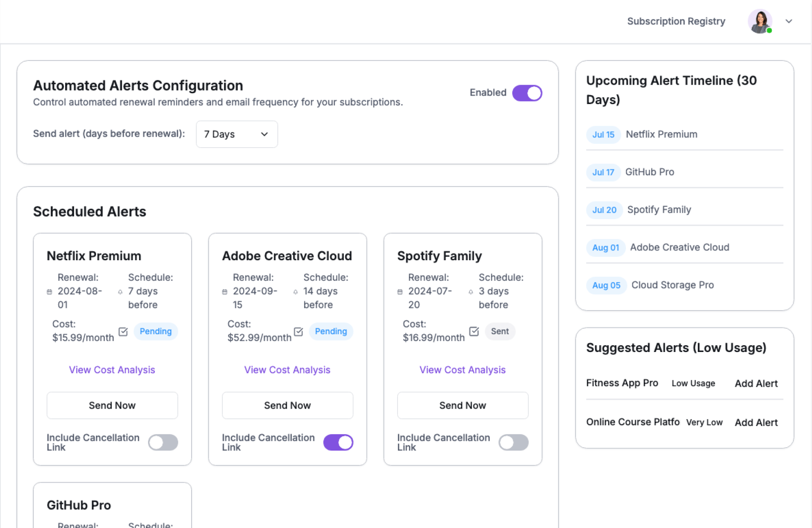Click the bell icon in Spotify Family card
This screenshot has height=528, width=812.
471,292
